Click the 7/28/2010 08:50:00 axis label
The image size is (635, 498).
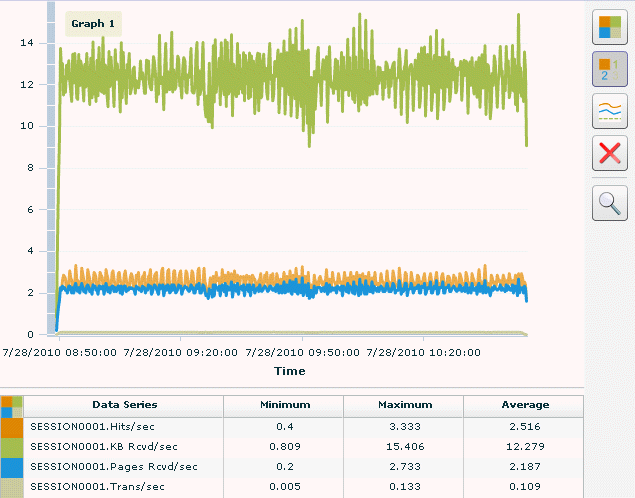[x=60, y=353]
